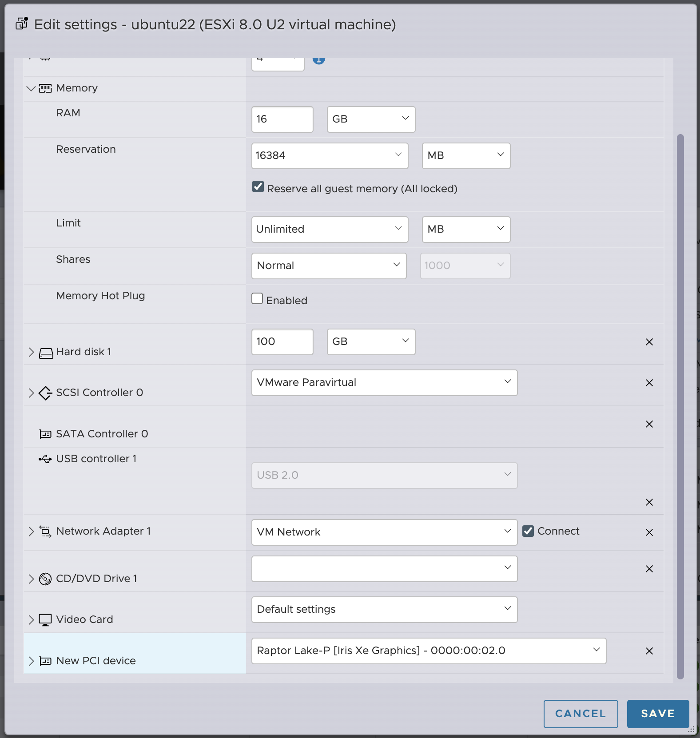Click the Cancel button

click(x=581, y=714)
